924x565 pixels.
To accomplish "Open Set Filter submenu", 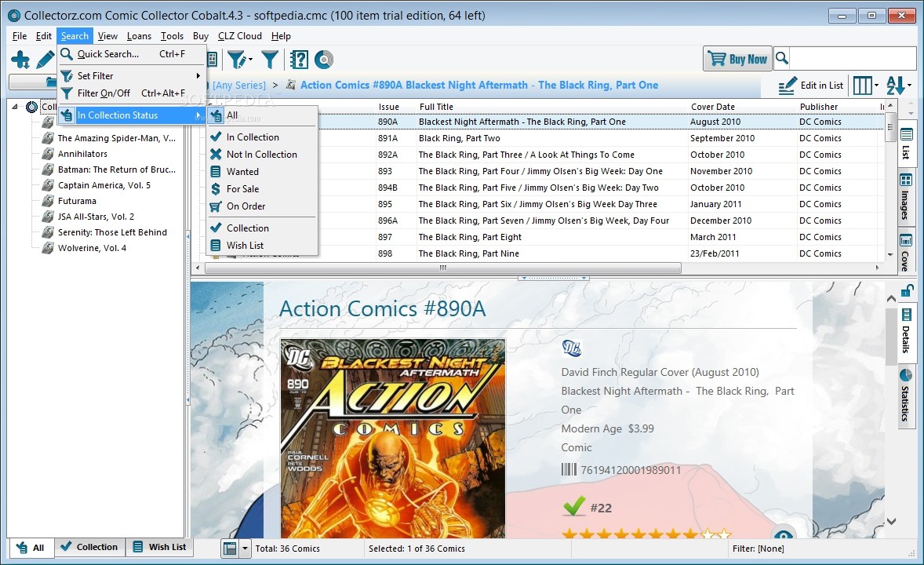I will (x=133, y=76).
